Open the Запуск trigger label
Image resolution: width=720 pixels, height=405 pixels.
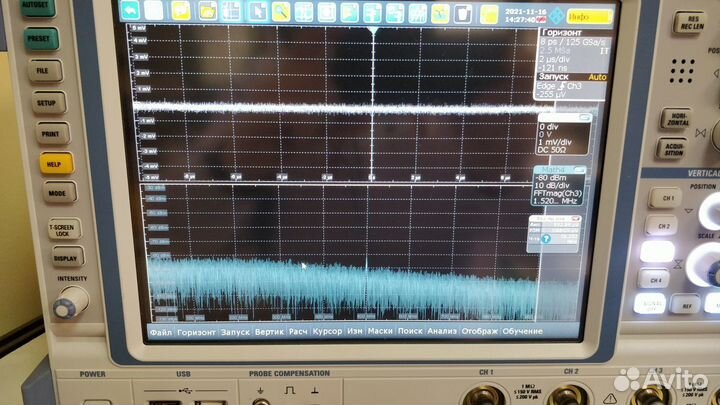553,77
